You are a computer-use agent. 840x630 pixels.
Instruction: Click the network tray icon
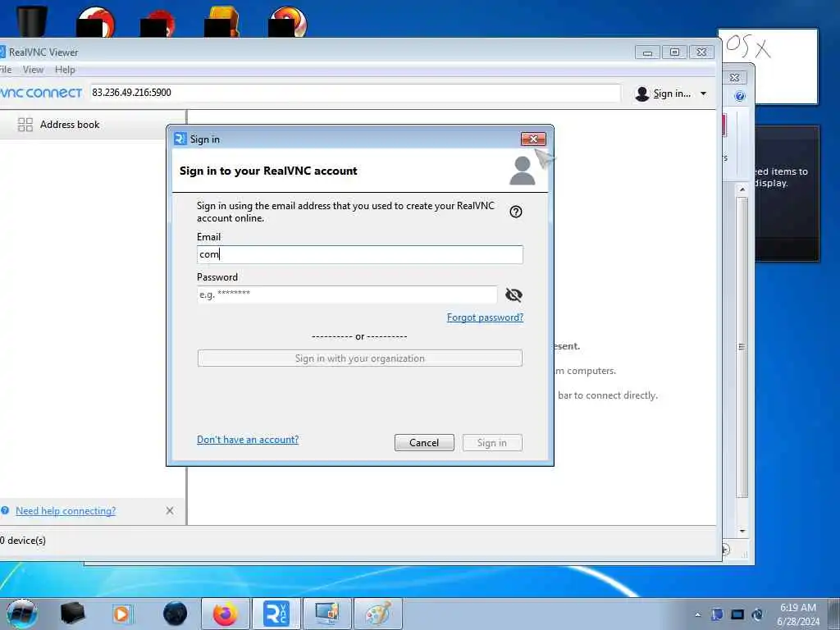click(x=737, y=614)
